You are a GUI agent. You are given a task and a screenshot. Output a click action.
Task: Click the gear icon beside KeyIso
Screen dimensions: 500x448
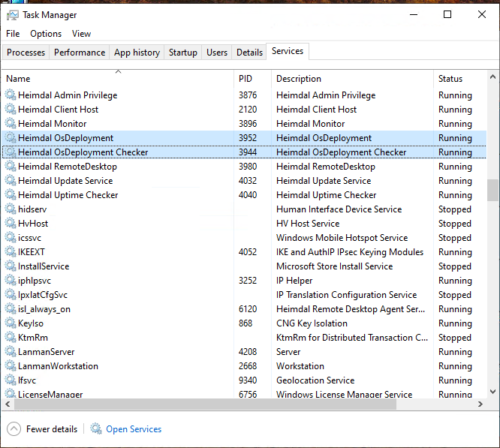11,323
